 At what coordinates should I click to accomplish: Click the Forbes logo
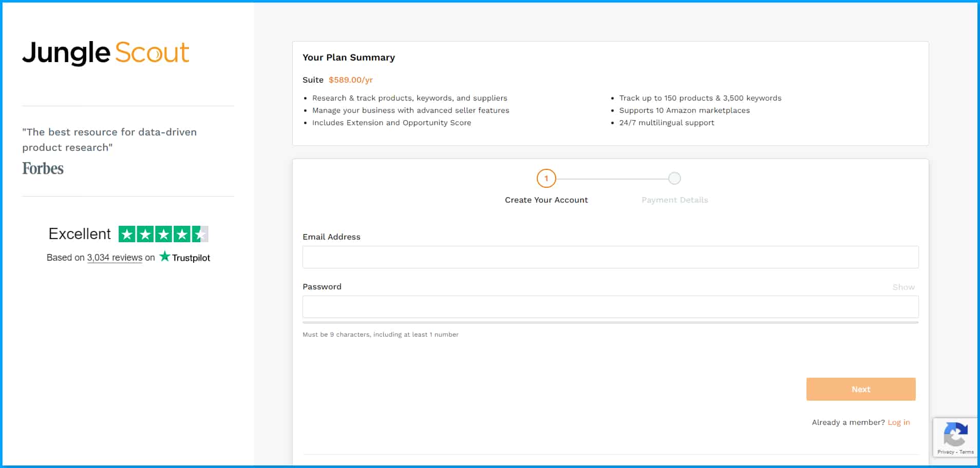click(x=43, y=168)
